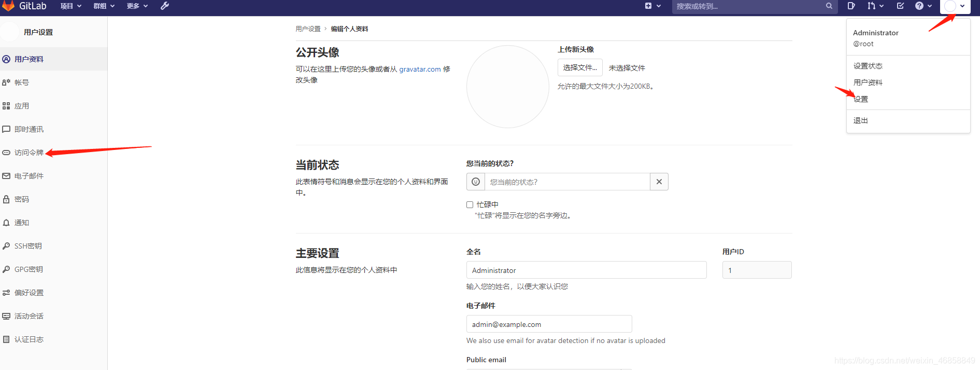The height and width of the screenshot is (370, 980).
Task: Click the 用户设置 sidebar header
Action: [x=38, y=32]
